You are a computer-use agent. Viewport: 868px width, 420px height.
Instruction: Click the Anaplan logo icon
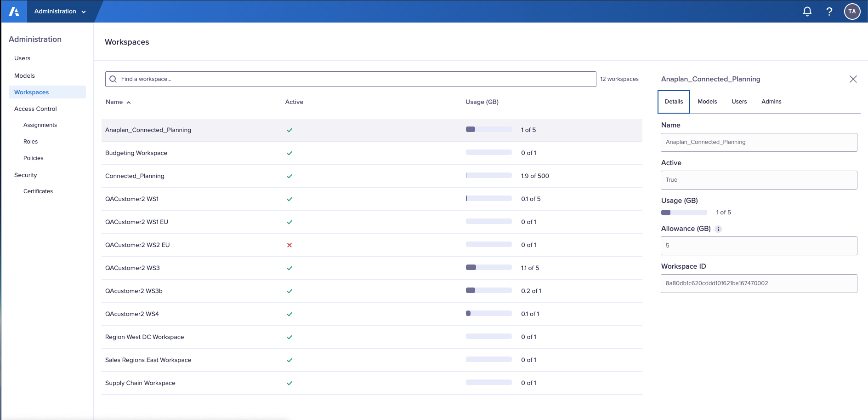pyautogui.click(x=14, y=12)
